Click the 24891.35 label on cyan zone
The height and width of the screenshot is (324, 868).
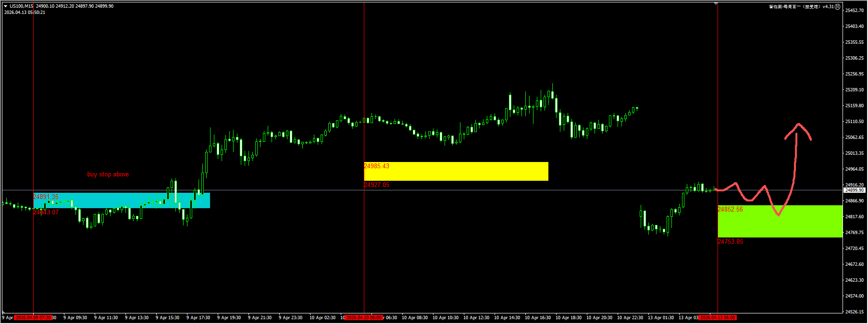(x=46, y=197)
